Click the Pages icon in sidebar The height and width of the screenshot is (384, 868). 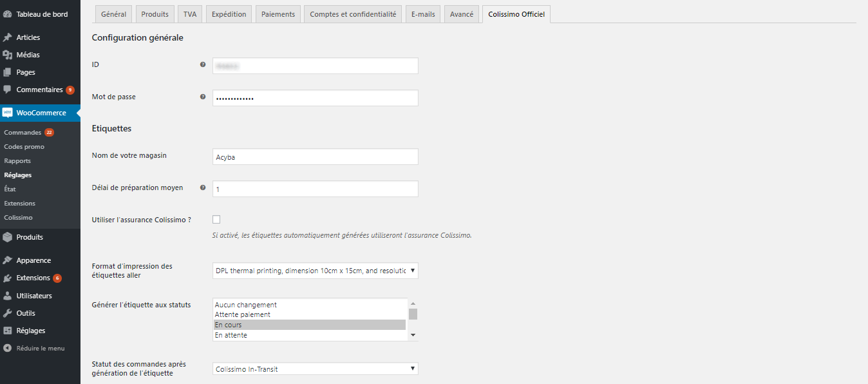coord(7,72)
